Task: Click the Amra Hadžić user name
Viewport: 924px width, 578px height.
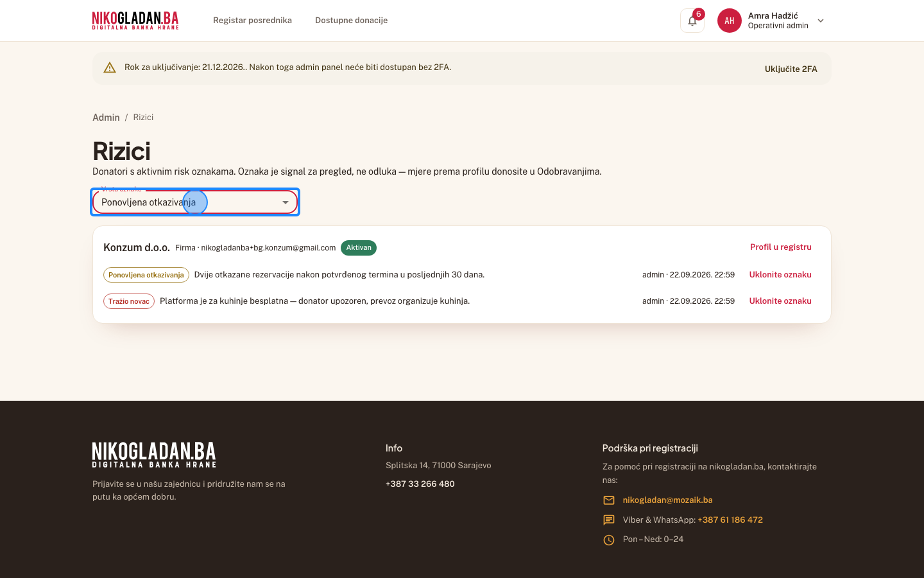Action: [x=773, y=15]
